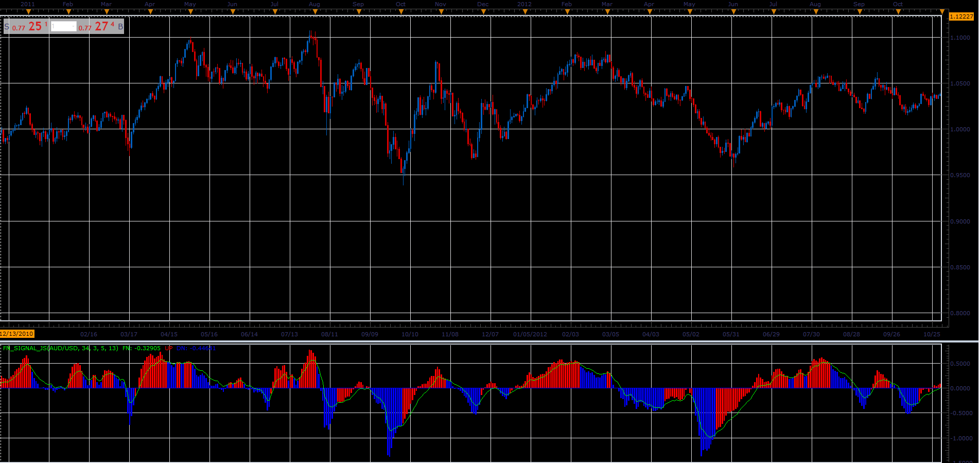Click the 12/07 date axis label
Image resolution: width=980 pixels, height=463 pixels.
(490, 334)
